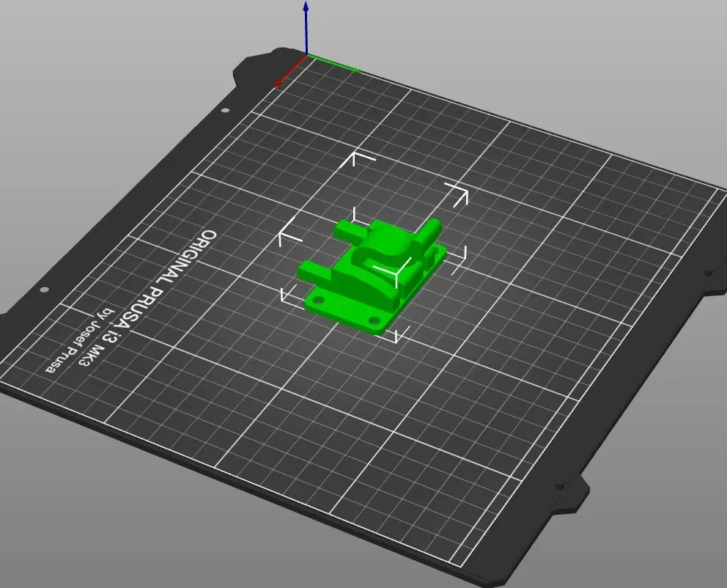Click the model's front-right mounting hole
Image resolution: width=727 pixels, height=588 pixels.
[374, 320]
